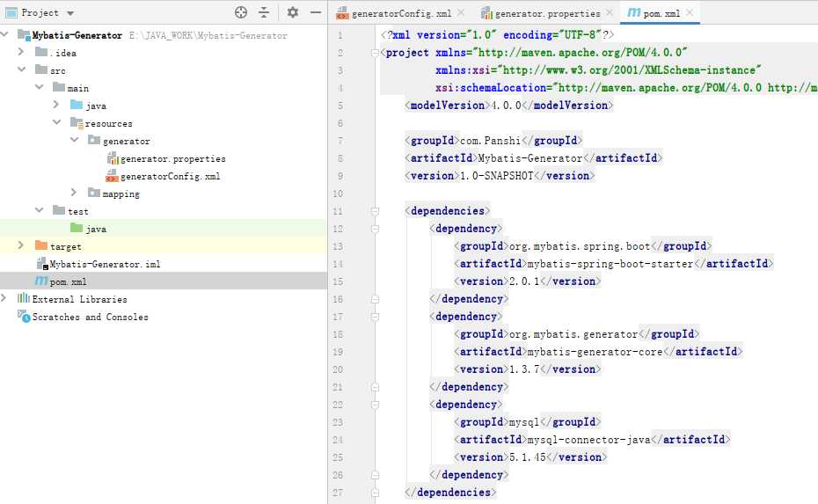The image size is (818, 504).
Task: Click the locate current file crosshair icon
Action: [x=240, y=12]
